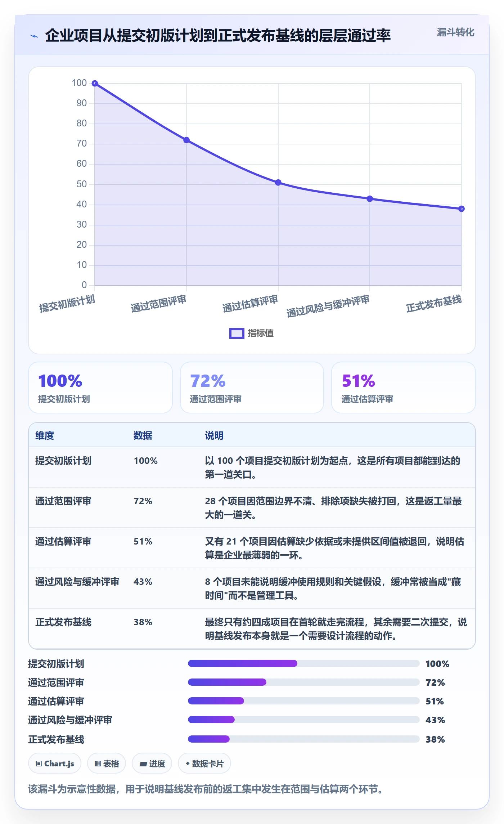
Task: Click the 正式发布基线 table row name
Action: point(63,622)
